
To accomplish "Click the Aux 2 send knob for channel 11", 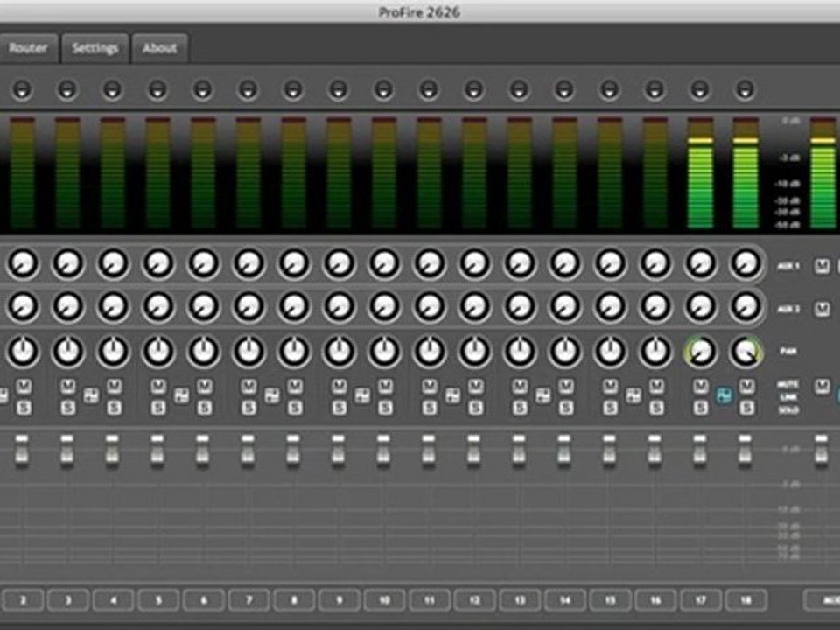I will click(x=429, y=306).
